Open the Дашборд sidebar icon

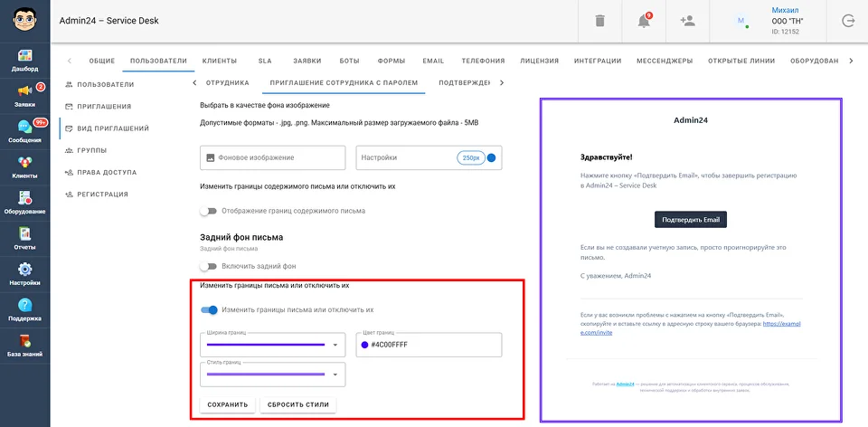pyautogui.click(x=25, y=56)
